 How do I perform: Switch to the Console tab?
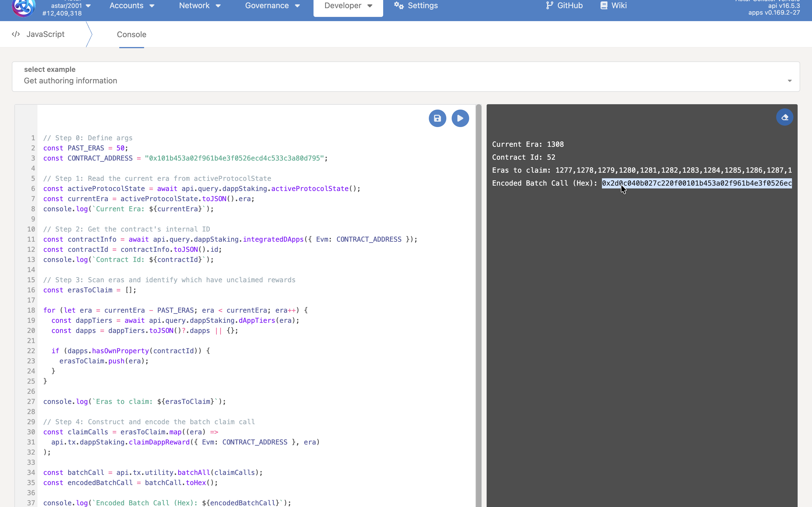coord(131,35)
